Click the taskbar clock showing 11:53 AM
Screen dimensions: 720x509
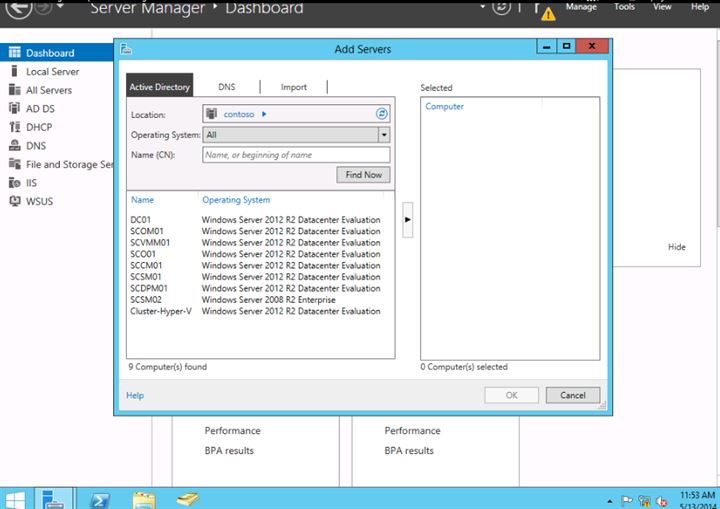[698, 495]
